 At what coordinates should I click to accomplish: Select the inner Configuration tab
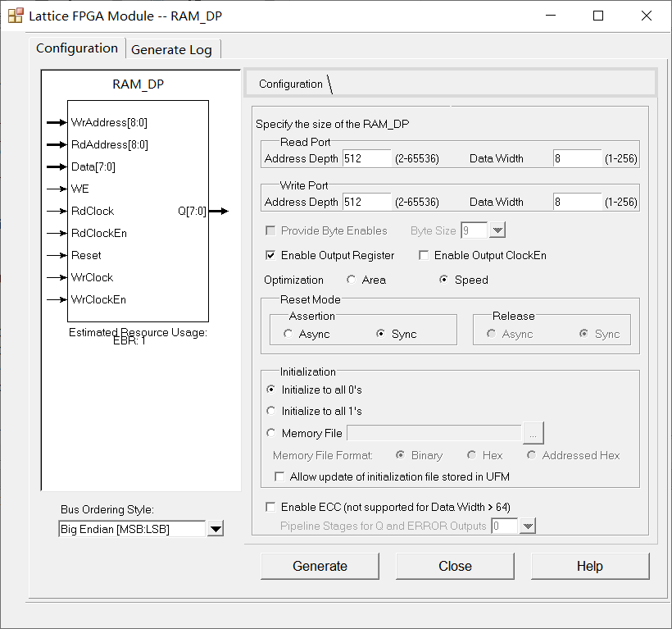(291, 84)
